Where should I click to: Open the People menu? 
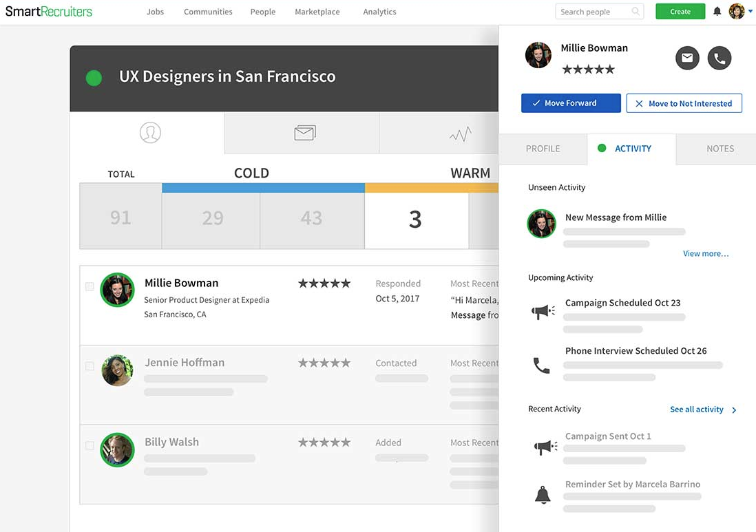(x=263, y=12)
